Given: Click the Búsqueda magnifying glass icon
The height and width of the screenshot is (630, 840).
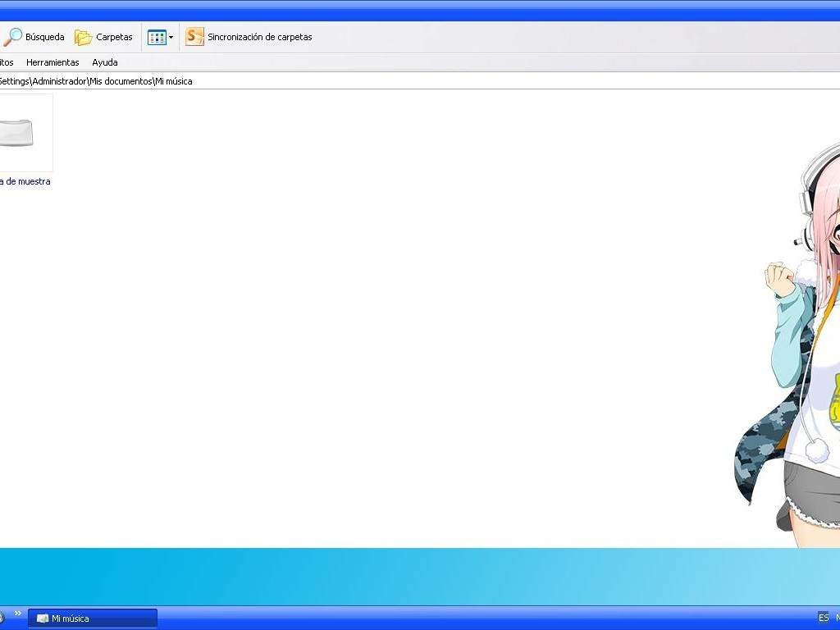Looking at the screenshot, I should (12, 37).
